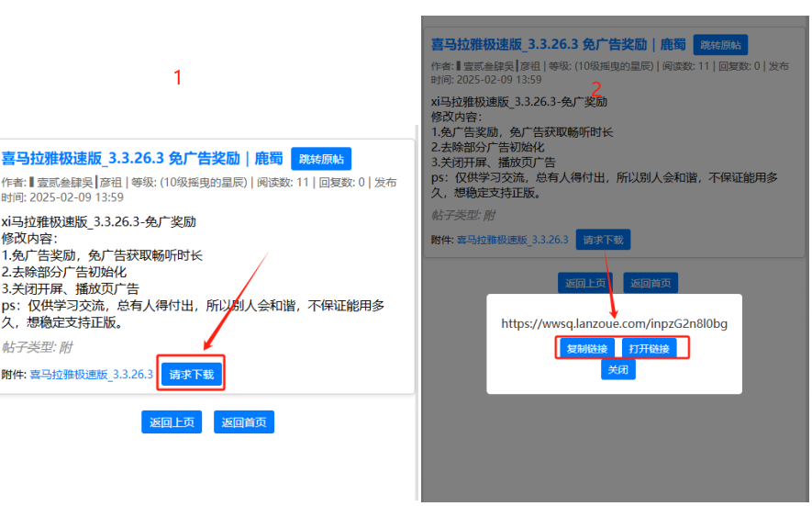Image resolution: width=812 pixels, height=506 pixels.
Task: Select the lanzoue URL text in dialog
Action: click(614, 323)
